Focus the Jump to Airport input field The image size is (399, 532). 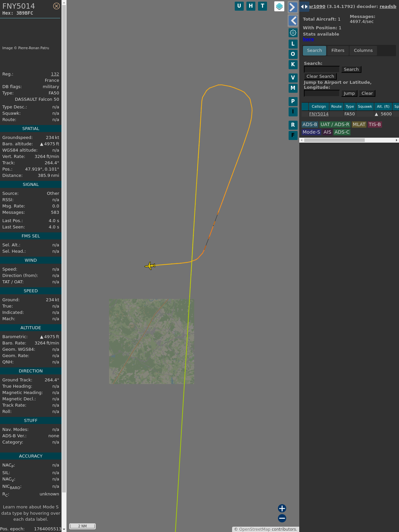click(x=322, y=93)
